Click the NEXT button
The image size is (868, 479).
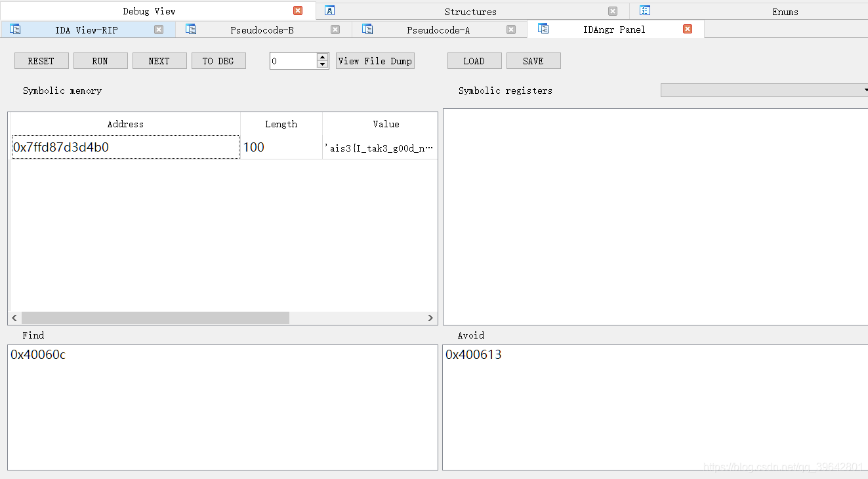159,61
